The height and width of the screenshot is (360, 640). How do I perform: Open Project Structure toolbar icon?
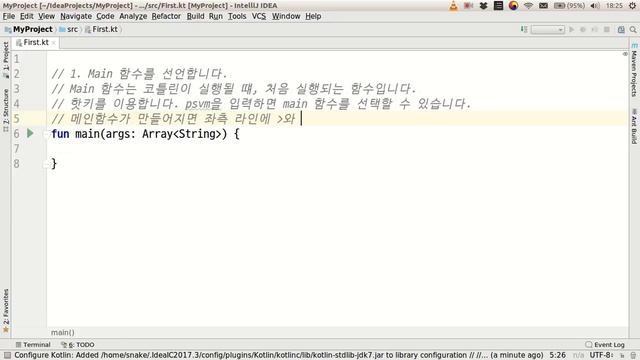[x=621, y=29]
